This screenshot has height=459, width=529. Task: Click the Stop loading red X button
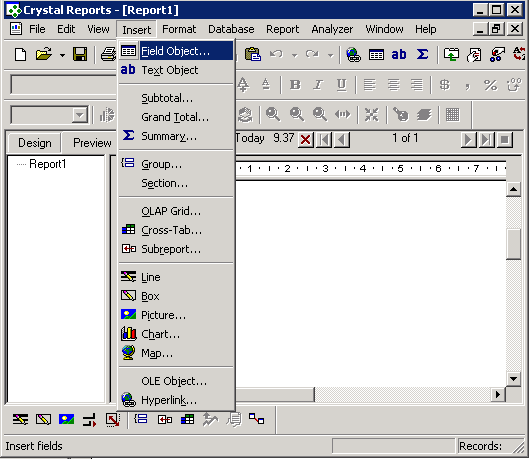coord(306,139)
